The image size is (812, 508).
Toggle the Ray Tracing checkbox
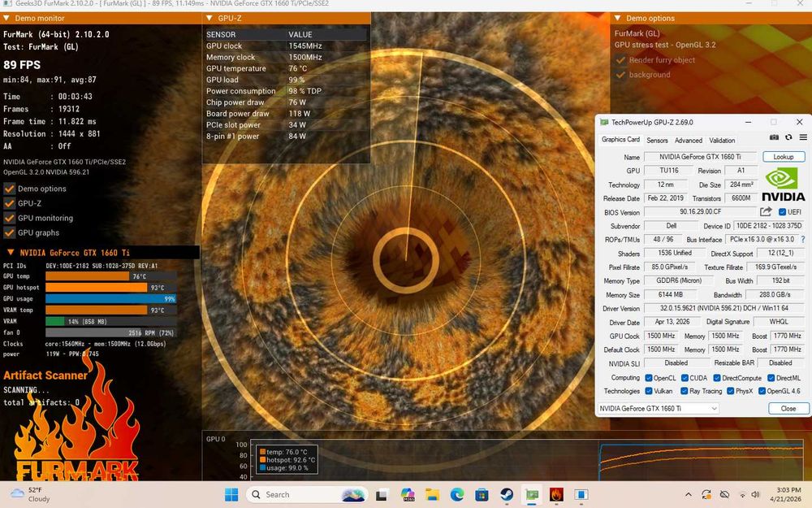[x=684, y=391]
